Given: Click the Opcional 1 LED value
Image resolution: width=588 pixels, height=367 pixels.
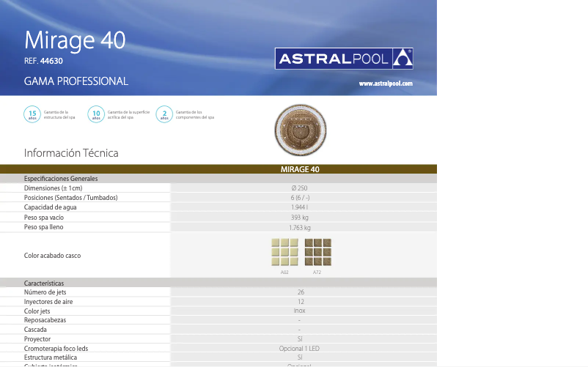Looking at the screenshot, I should click(x=299, y=349).
